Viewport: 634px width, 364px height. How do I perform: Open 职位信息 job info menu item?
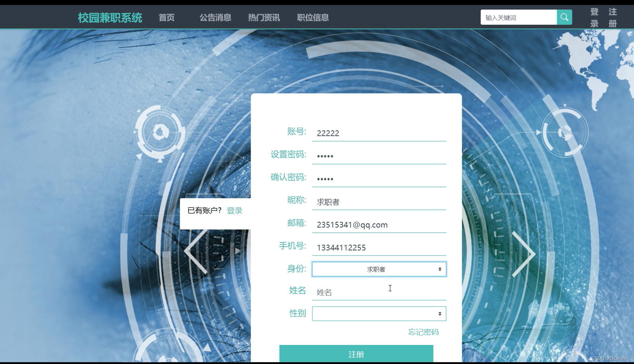pyautogui.click(x=313, y=18)
